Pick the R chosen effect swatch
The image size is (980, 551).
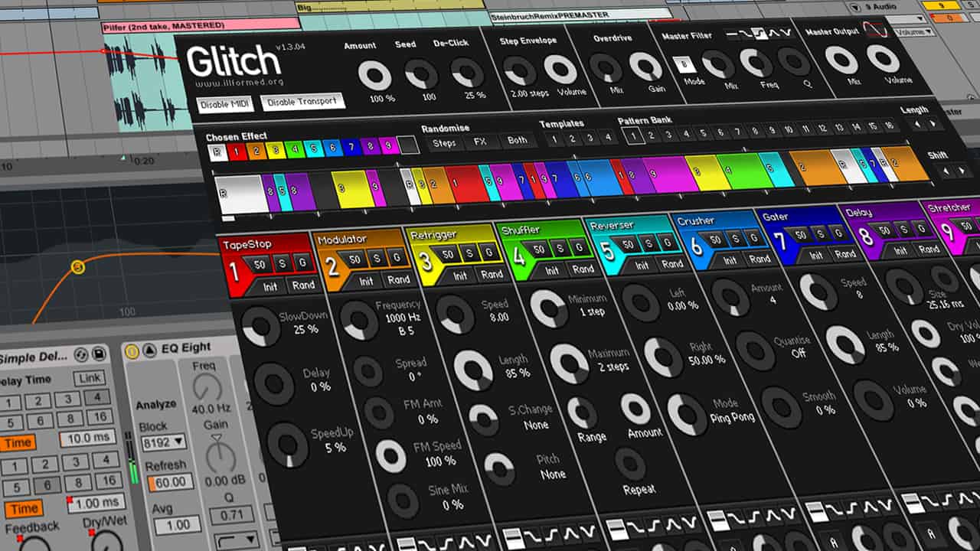pyautogui.click(x=217, y=153)
